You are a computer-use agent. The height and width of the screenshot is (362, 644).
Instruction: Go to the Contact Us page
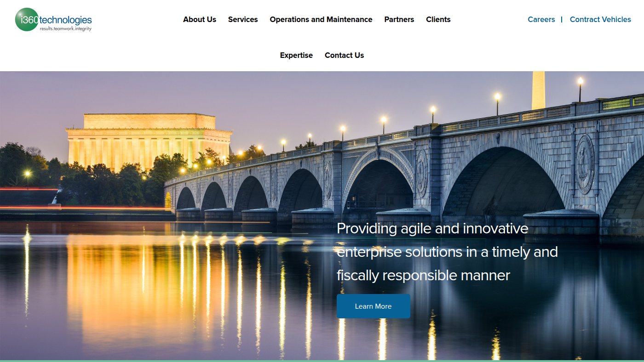click(x=344, y=55)
